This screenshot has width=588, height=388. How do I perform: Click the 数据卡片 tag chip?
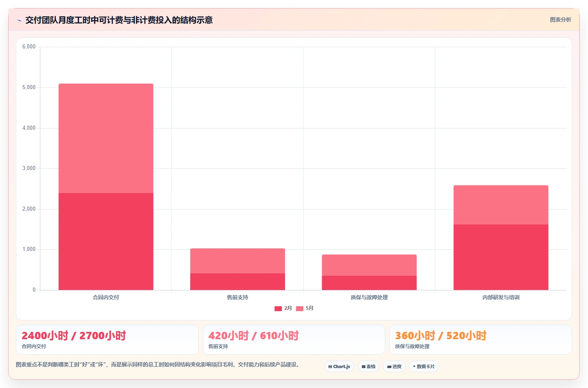(424, 366)
